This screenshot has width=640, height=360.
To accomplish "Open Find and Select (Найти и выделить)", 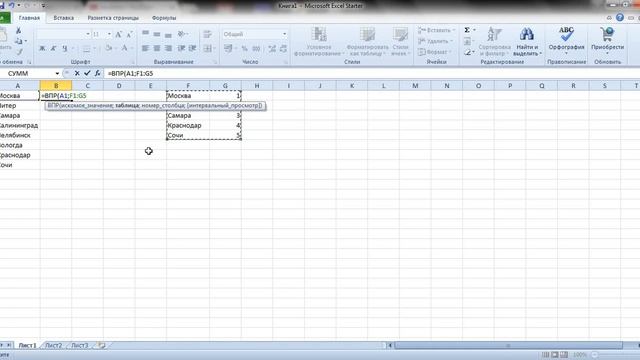I will click(527, 42).
